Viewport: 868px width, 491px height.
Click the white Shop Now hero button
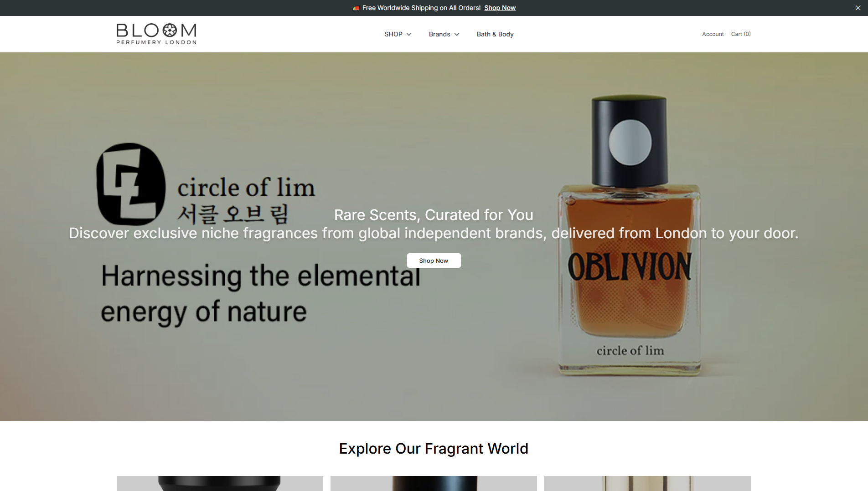[434, 261]
